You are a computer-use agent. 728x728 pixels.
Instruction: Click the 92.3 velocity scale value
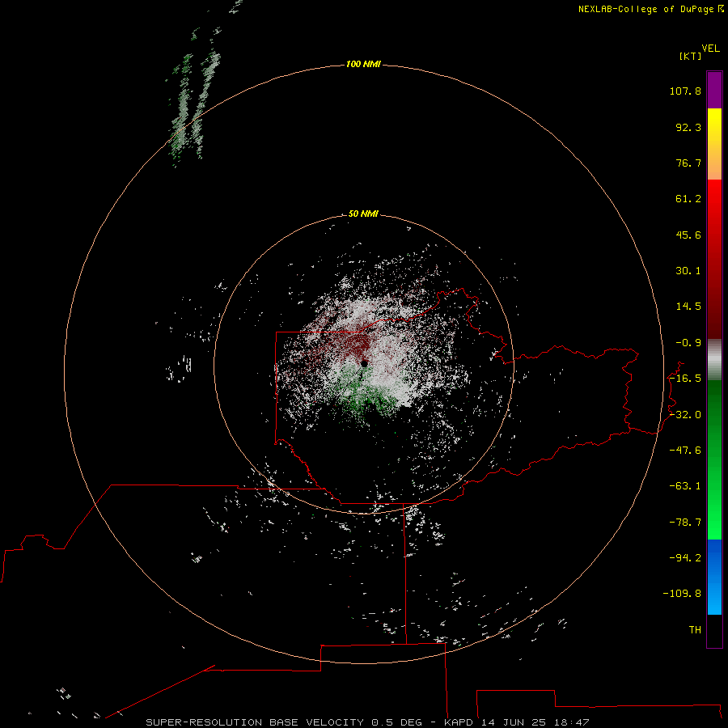(688, 127)
